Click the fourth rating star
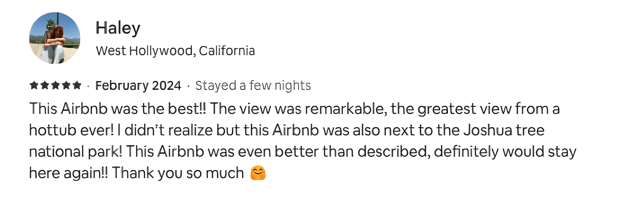Viewport: 644px width, 206px height. 66,85
